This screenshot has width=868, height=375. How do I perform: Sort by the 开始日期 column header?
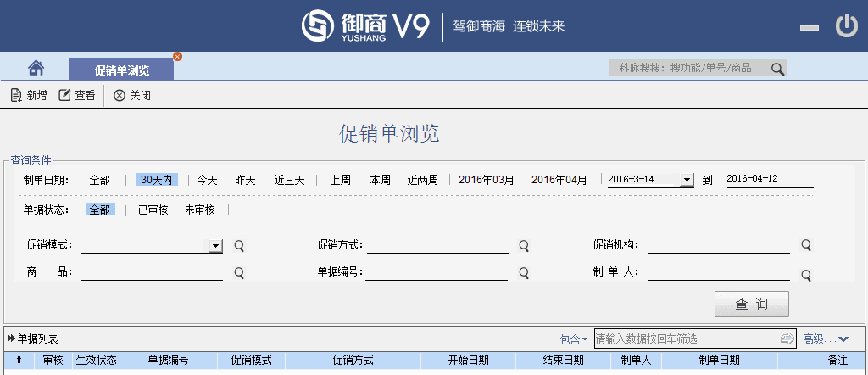coord(468,360)
